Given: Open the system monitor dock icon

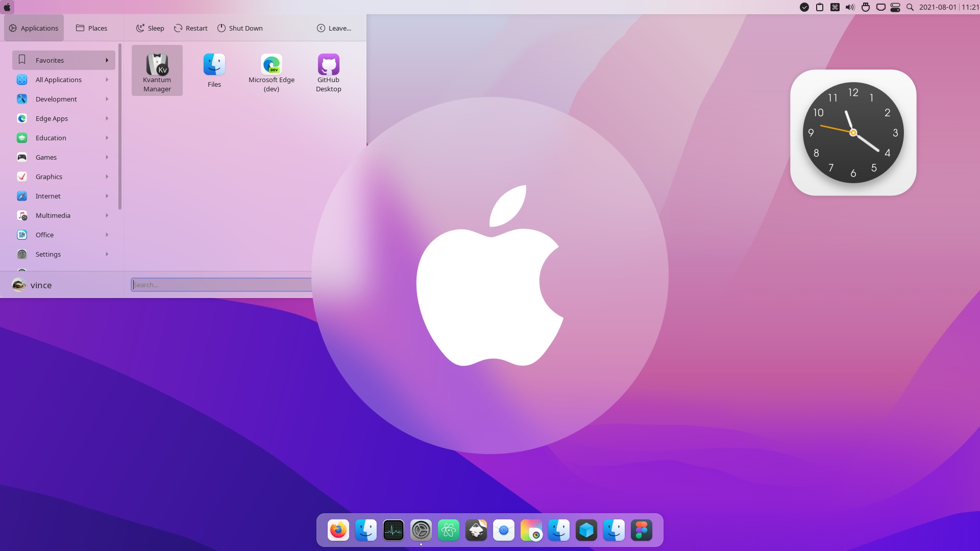Looking at the screenshot, I should click(x=393, y=531).
